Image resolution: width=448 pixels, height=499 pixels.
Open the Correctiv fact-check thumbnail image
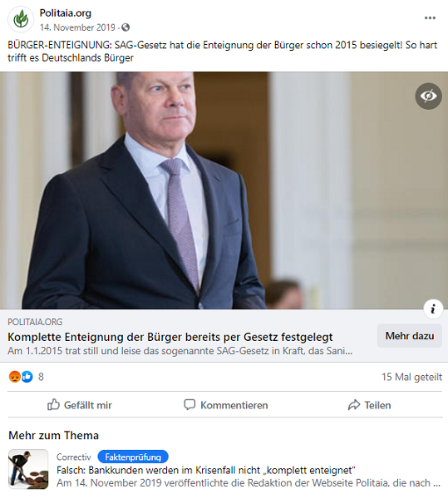28,469
